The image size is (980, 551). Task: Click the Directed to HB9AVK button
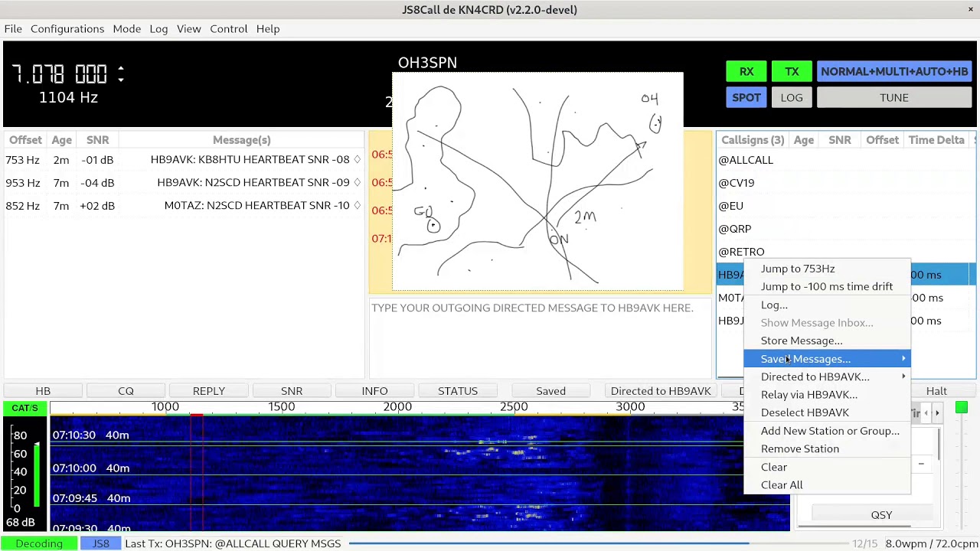661,391
